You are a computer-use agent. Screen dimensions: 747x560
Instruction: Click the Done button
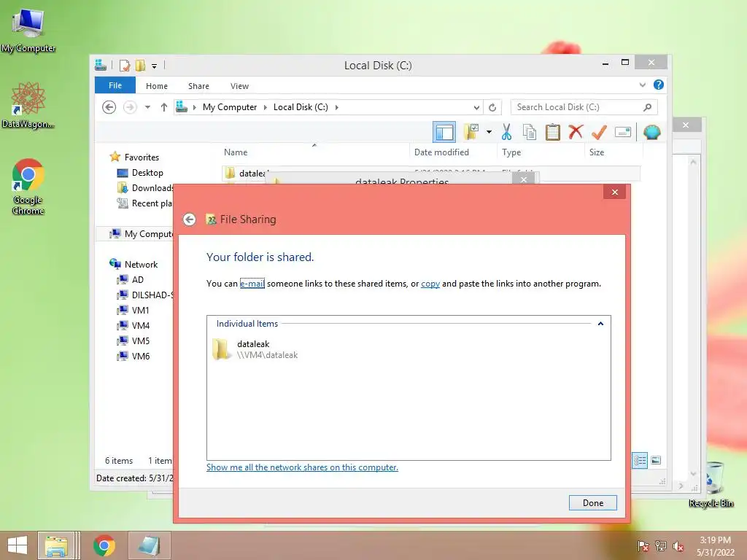click(x=592, y=503)
